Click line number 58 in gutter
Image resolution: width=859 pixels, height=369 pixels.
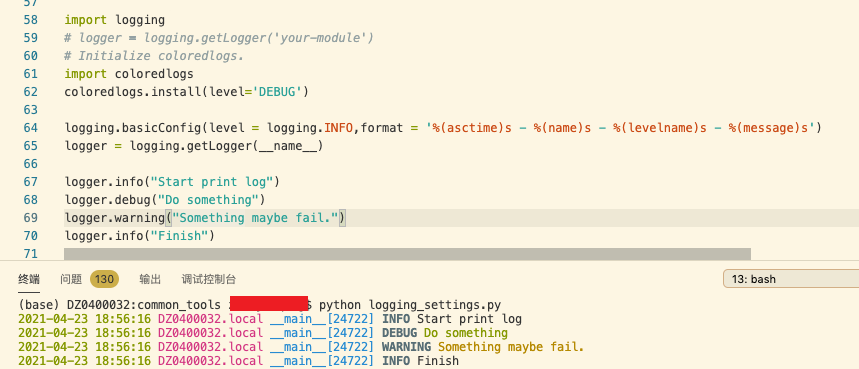coord(31,20)
